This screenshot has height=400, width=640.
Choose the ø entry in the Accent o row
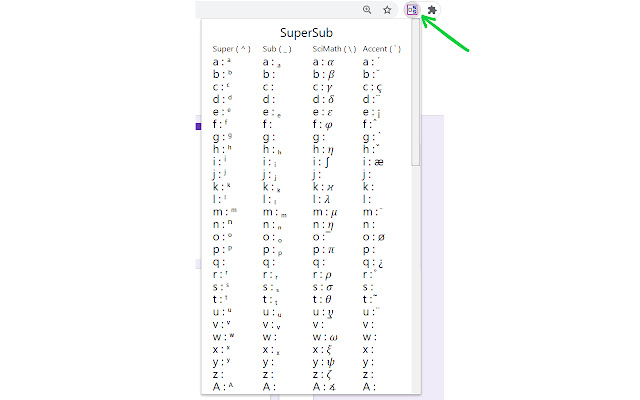click(x=381, y=237)
